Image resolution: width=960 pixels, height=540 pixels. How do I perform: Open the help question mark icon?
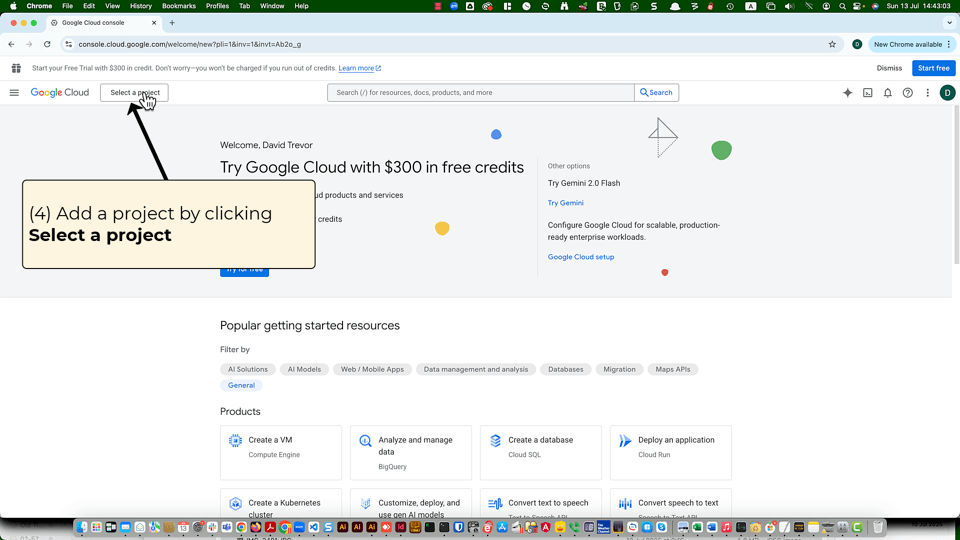coord(907,92)
